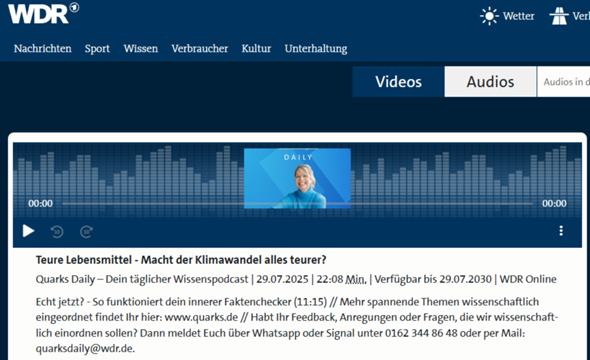Click 'Quarks Daily – Dein täglicher Wissenspodcast' text
The width and height of the screenshot is (590, 360).
pyautogui.click(x=142, y=279)
